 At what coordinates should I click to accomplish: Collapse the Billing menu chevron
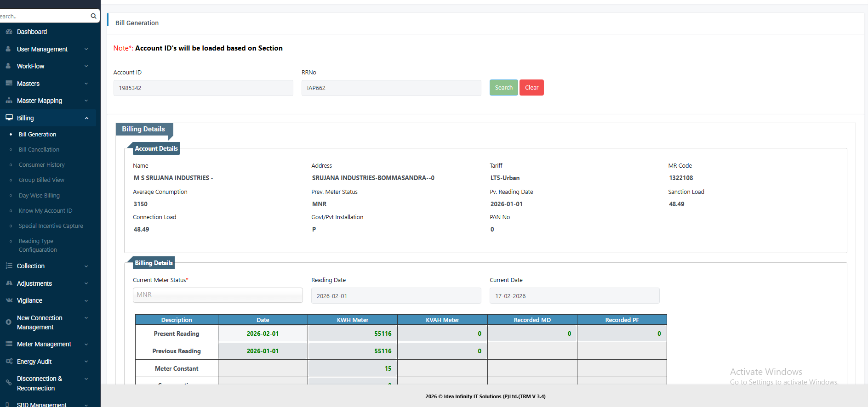[x=86, y=118]
